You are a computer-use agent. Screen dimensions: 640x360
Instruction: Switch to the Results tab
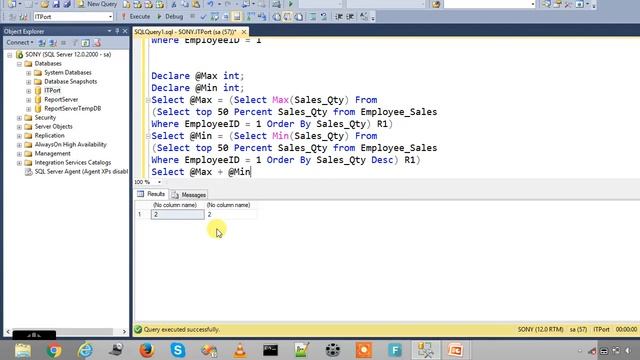[x=151, y=194]
